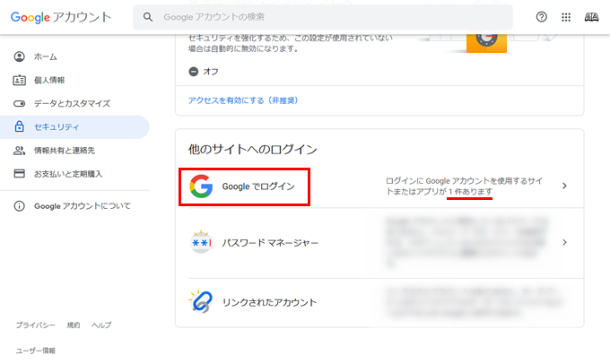This screenshot has height=364, width=610.
Task: Click the 個人情報 ID card icon
Action: pos(19,80)
